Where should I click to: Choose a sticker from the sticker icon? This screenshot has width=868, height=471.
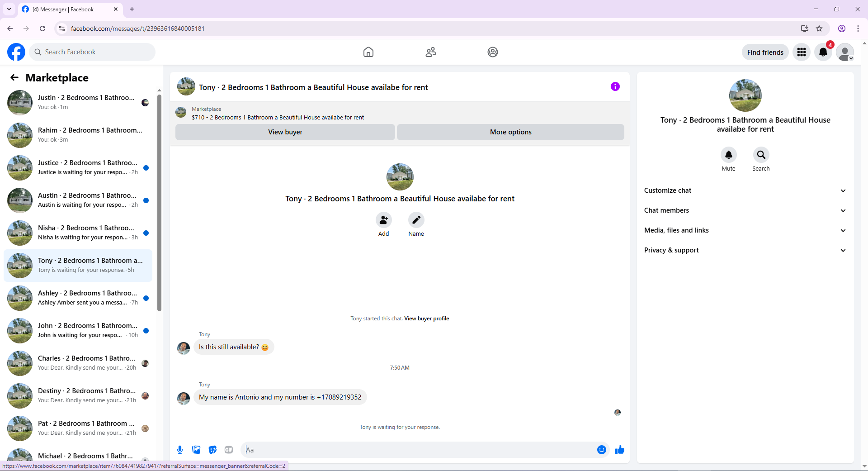coord(212,450)
